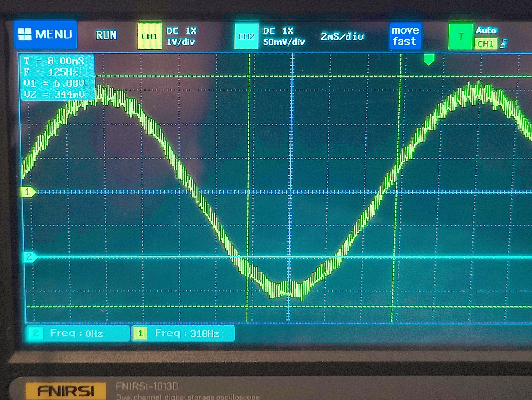Select channel 2 ground level marker
The width and height of the screenshot is (532, 400).
(x=29, y=257)
